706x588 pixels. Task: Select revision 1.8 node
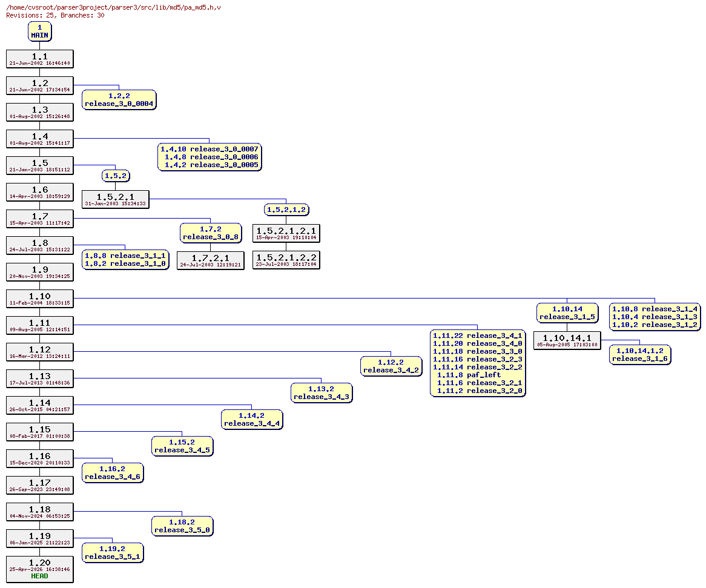pyautogui.click(x=39, y=245)
